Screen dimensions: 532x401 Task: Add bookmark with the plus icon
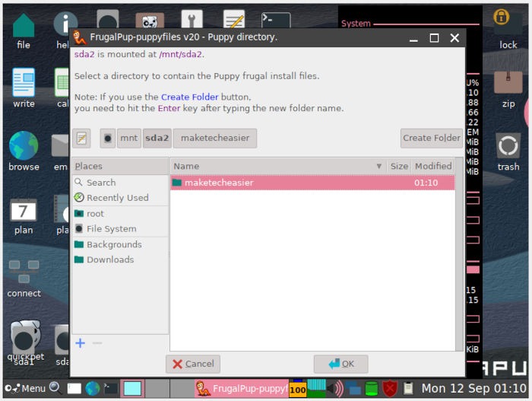(80, 343)
